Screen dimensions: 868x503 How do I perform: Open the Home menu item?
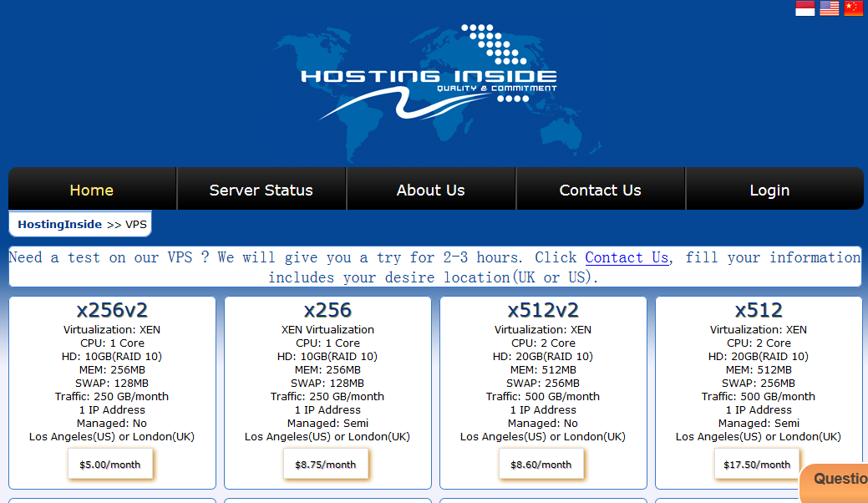(92, 190)
